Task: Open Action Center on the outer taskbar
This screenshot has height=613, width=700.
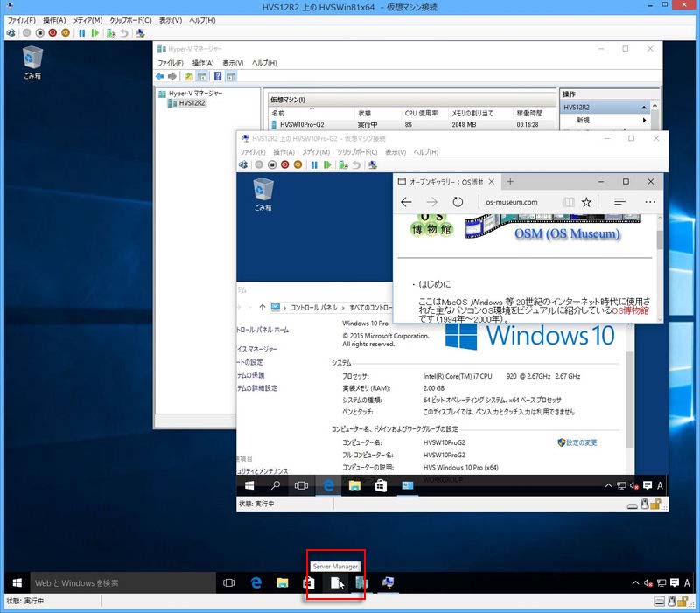Action: tap(675, 582)
